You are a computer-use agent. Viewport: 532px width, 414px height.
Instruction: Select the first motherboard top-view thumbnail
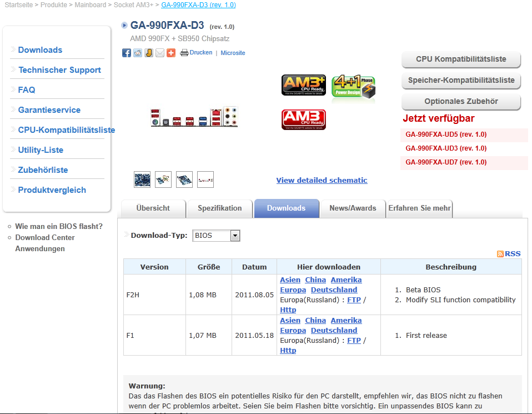point(142,179)
